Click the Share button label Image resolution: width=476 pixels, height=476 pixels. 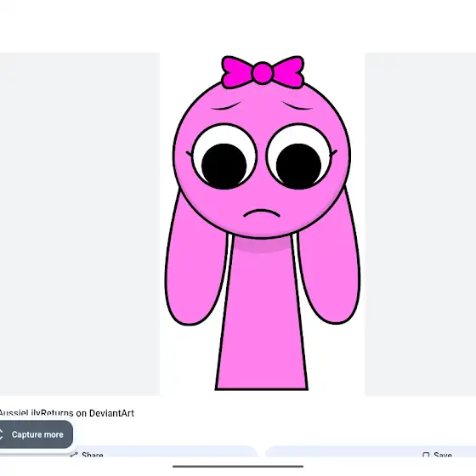(x=93, y=455)
